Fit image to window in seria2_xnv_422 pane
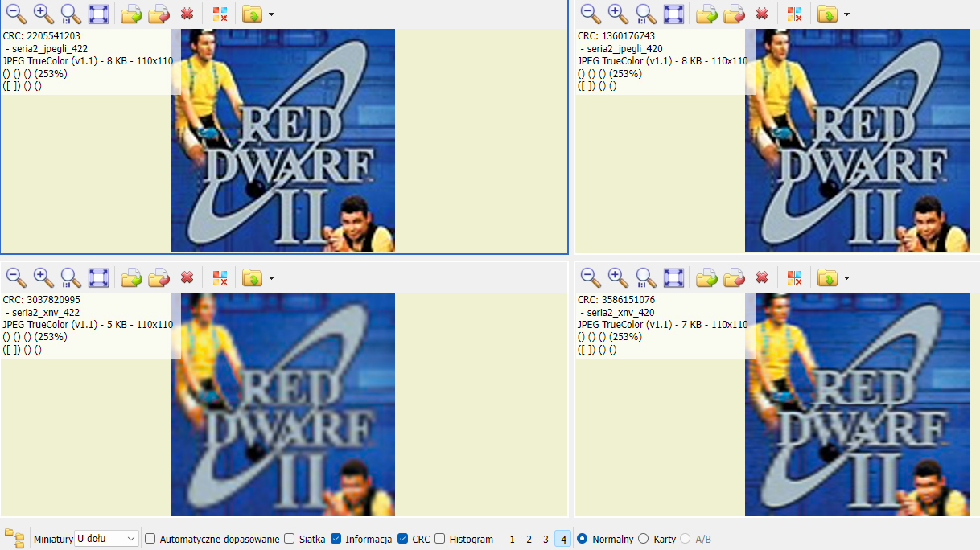This screenshot has width=980, height=550. pyautogui.click(x=98, y=277)
